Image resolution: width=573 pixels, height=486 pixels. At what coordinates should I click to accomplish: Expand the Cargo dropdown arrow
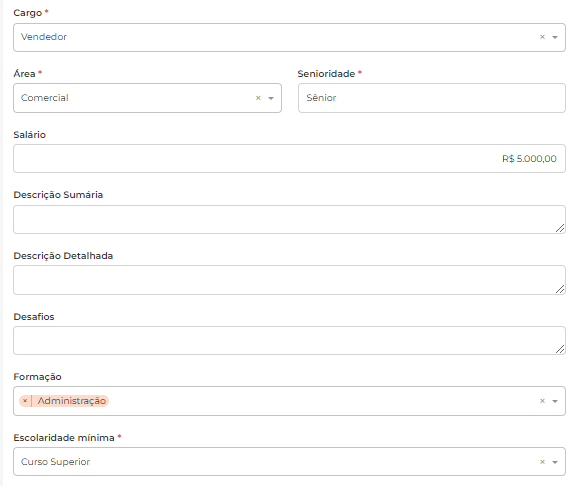[555, 37]
